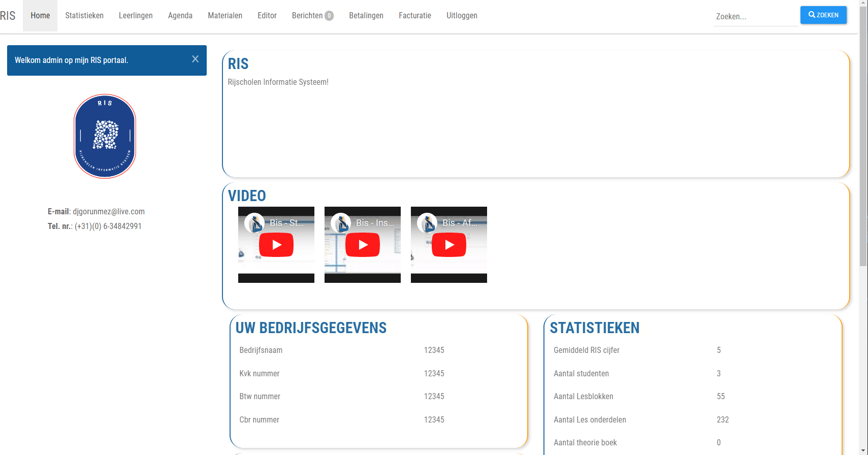The height and width of the screenshot is (455, 868).
Task: Click the UW BEDRIJFSGEGEVENS heading
Action: click(311, 328)
